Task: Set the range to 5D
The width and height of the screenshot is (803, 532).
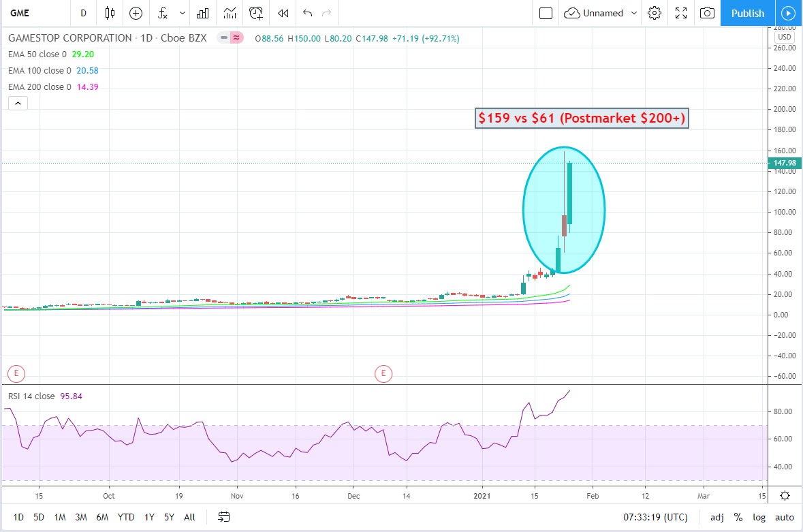Action: (x=39, y=517)
